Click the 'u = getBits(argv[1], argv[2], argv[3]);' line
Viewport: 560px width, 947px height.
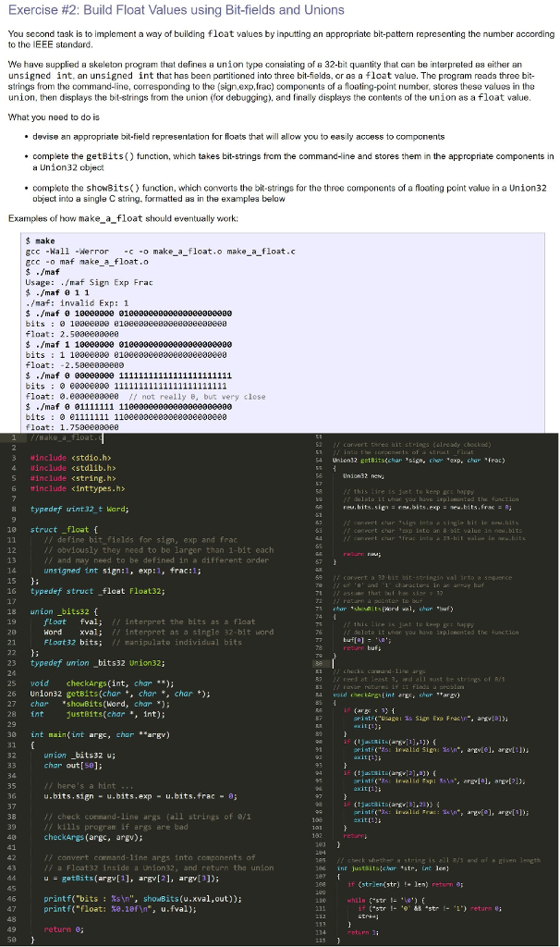pyautogui.click(x=131, y=879)
